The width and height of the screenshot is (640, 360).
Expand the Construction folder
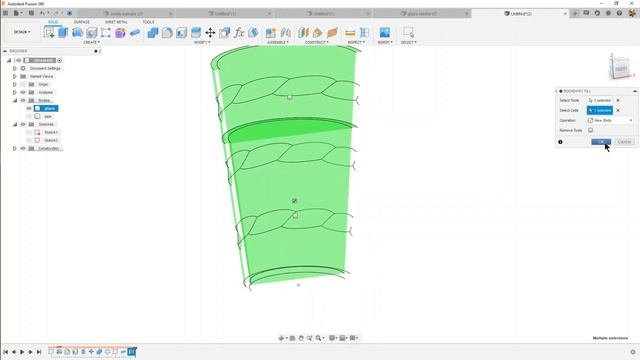[x=15, y=148]
